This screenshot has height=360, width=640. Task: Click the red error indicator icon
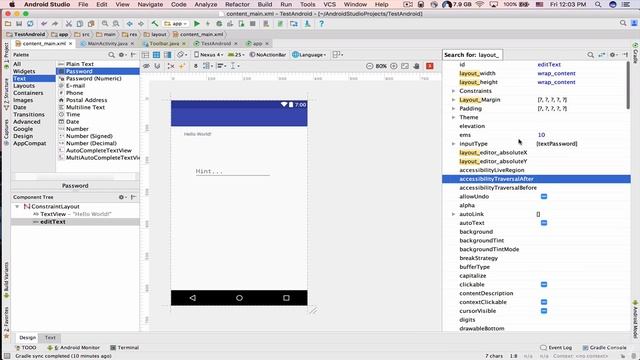(x=430, y=66)
